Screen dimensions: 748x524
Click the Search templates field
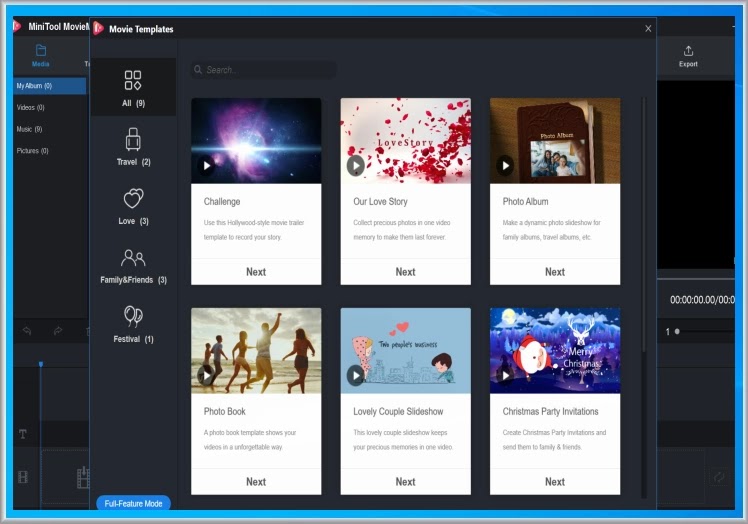point(264,70)
